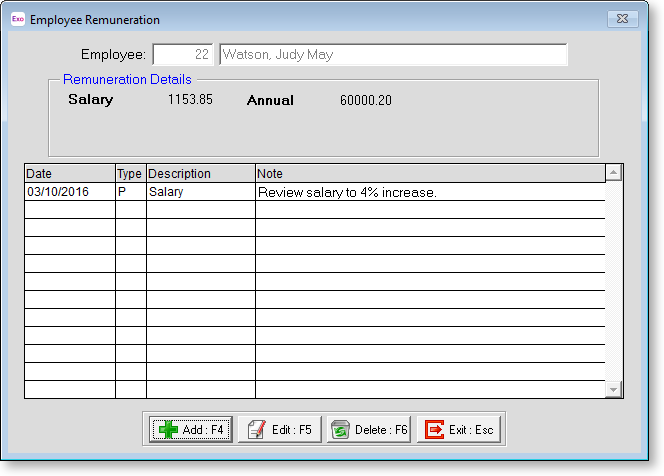Select the Salary description cell in the table
Screen dimensions: 664x476
(200, 192)
